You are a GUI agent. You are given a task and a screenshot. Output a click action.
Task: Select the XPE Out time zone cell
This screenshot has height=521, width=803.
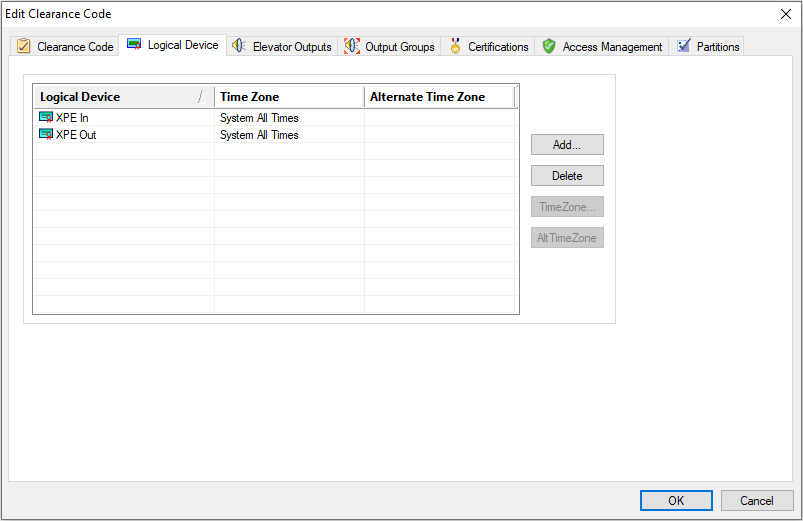click(288, 135)
